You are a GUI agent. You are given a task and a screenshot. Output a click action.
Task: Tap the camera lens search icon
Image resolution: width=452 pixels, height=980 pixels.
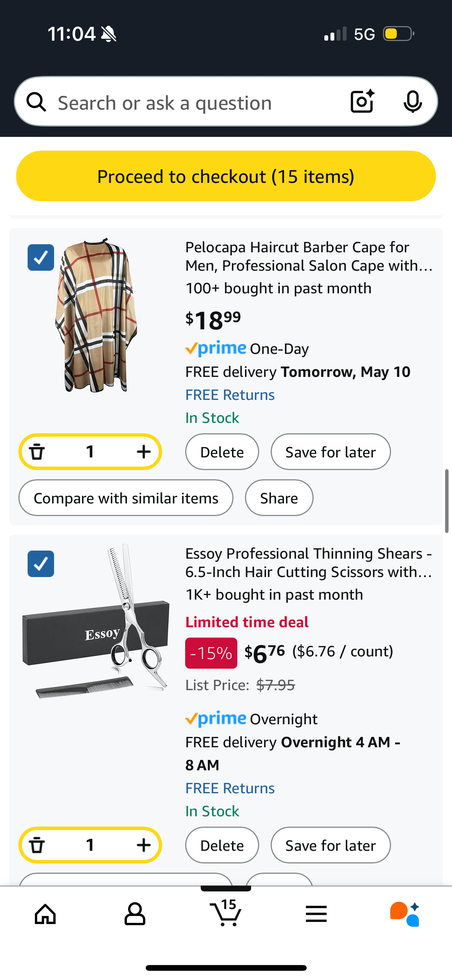click(362, 102)
